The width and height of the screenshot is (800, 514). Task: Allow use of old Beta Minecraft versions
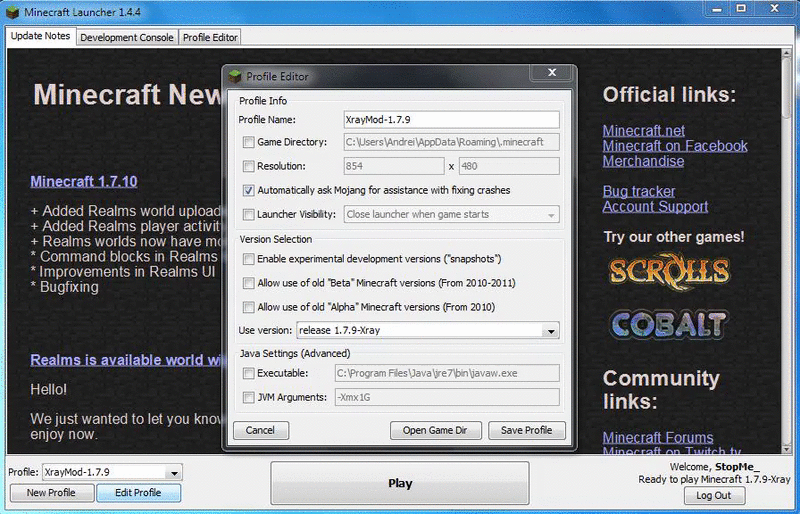[248, 283]
